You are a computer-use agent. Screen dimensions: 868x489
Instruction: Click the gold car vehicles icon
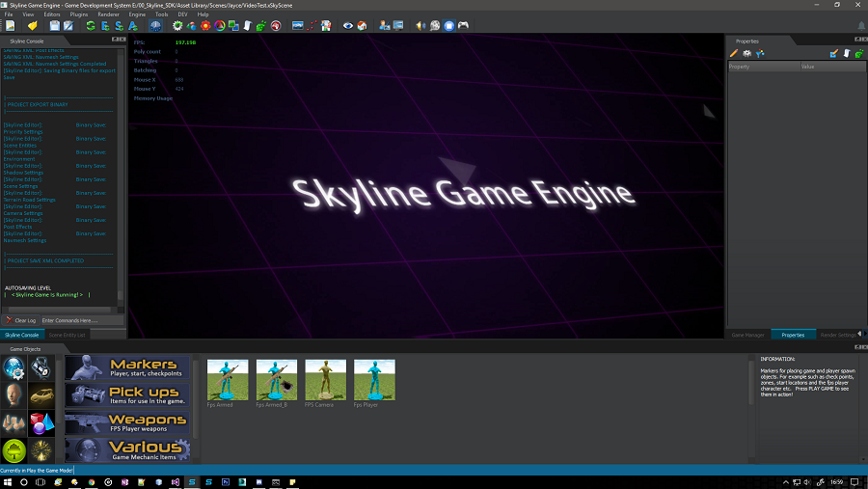[x=41, y=395]
